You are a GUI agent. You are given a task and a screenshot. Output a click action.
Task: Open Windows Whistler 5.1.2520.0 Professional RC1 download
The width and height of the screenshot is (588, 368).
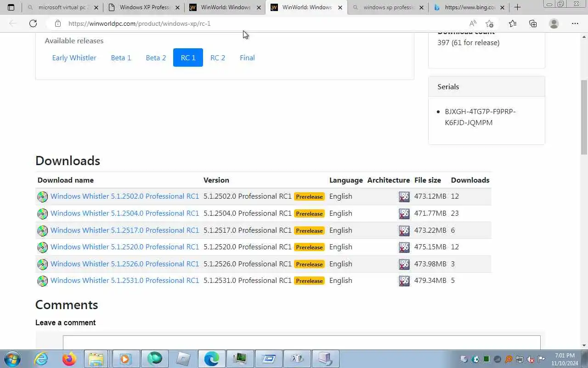click(x=124, y=247)
